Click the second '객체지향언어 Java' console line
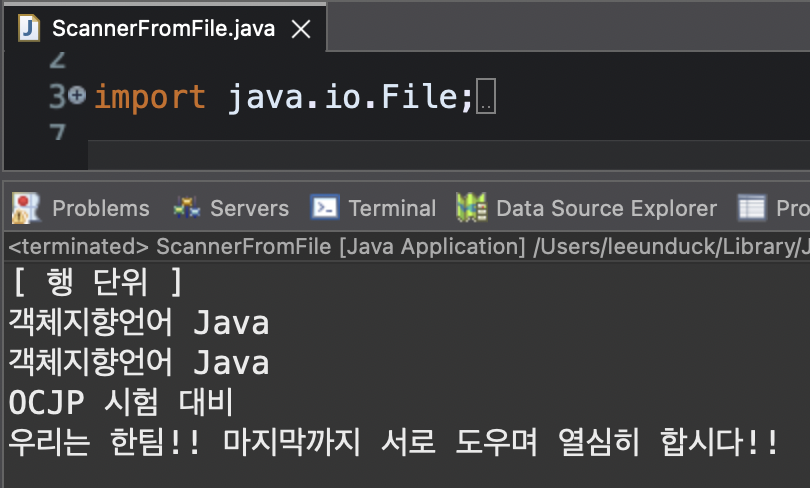810x488 pixels. [139, 362]
